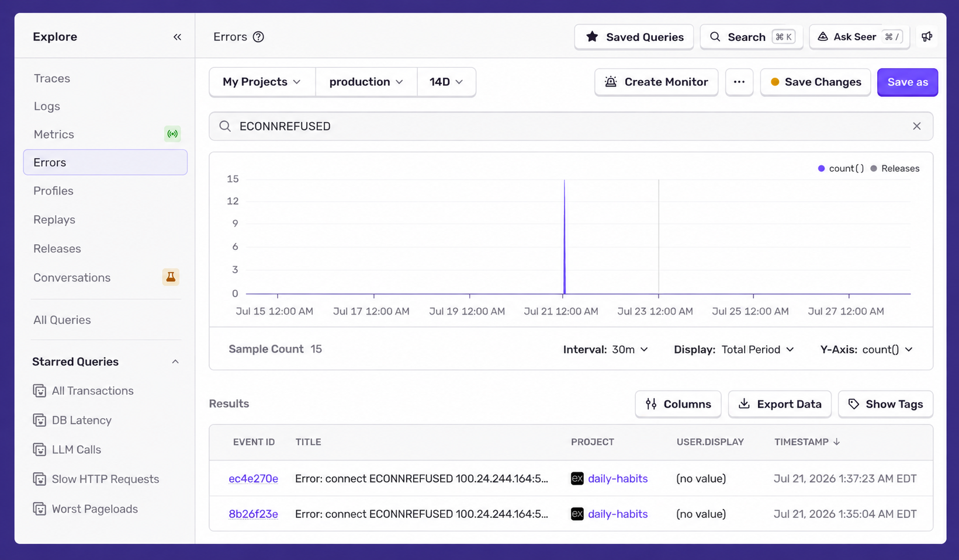Select Errors in sidebar
The width and height of the screenshot is (959, 560).
pyautogui.click(x=105, y=162)
